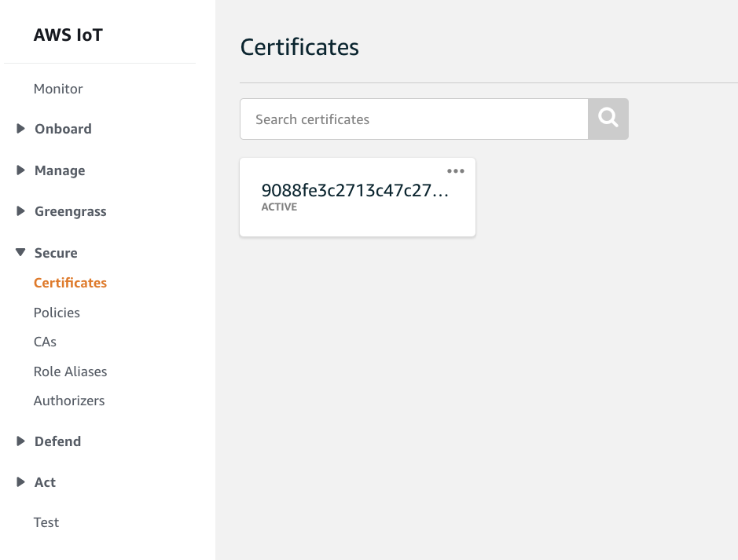Open Test in the sidebar
The height and width of the screenshot is (560, 738).
point(46,522)
